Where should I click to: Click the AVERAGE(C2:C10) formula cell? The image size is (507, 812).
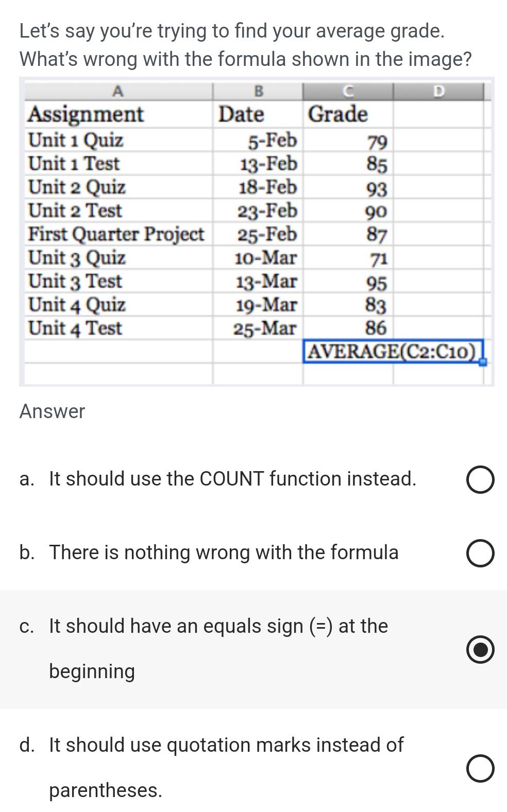392,351
